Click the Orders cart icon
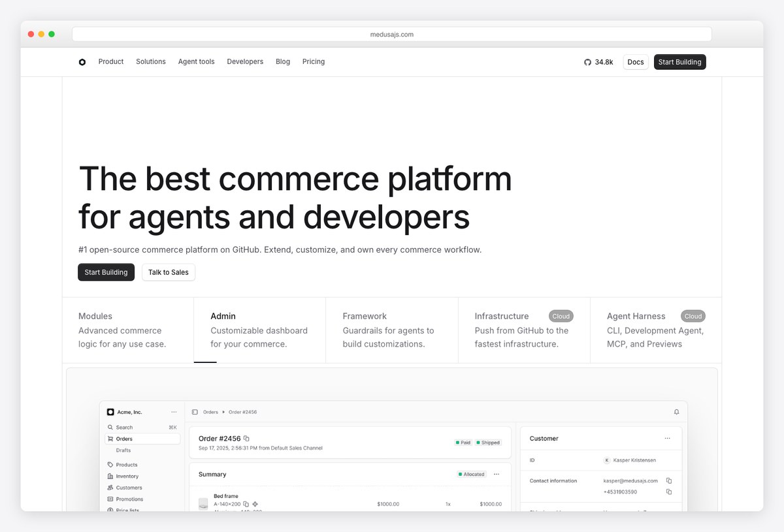This screenshot has width=784, height=532. (x=110, y=439)
